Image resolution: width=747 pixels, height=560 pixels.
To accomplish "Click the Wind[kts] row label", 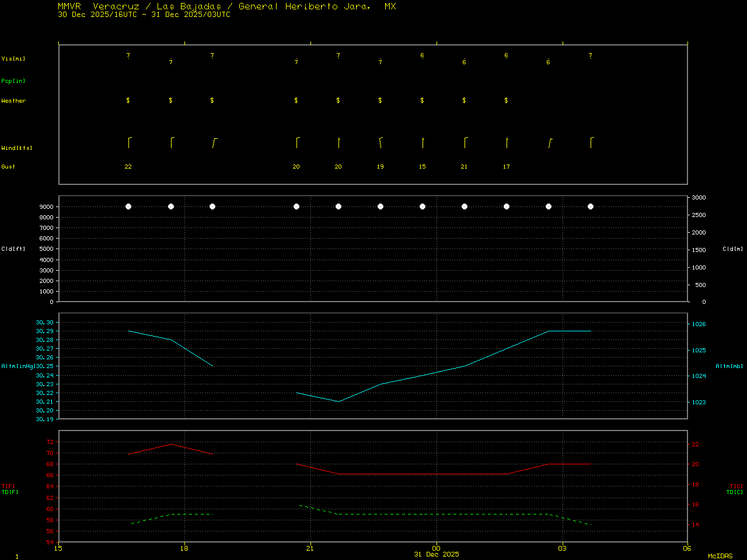I will coord(17,148).
